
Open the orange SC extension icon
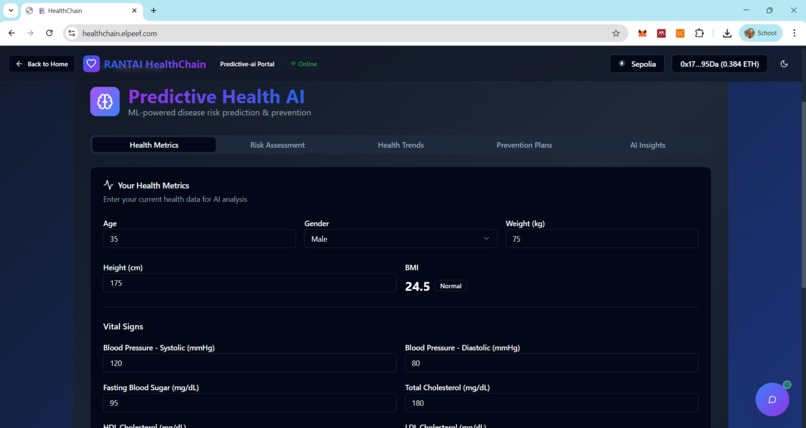(x=680, y=33)
